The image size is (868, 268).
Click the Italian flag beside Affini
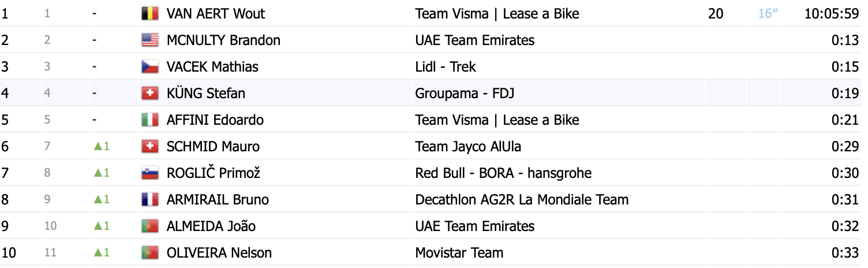pos(150,120)
